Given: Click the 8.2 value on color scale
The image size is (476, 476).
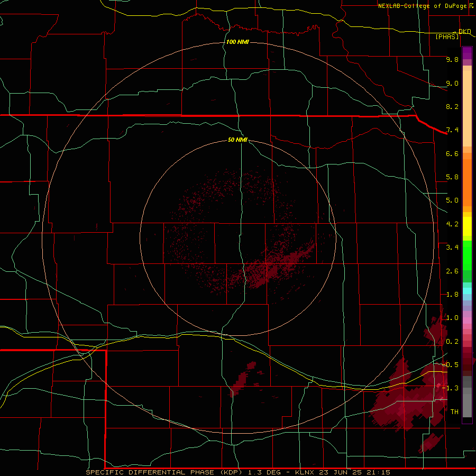Looking at the screenshot, I should (452, 106).
